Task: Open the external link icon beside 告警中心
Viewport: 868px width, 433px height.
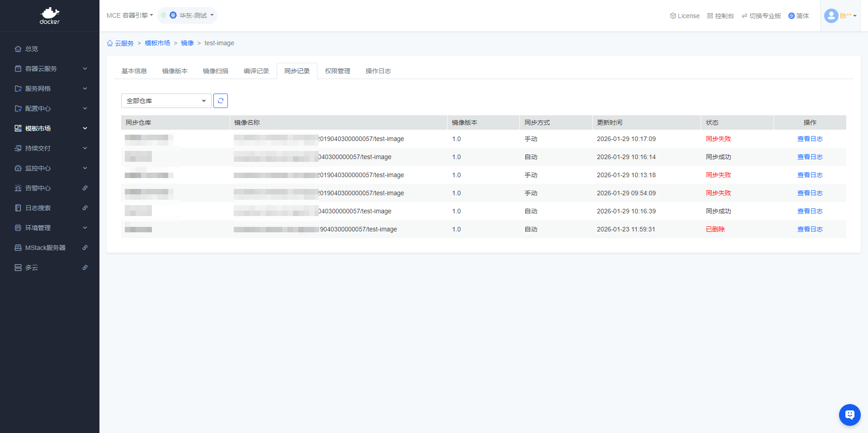Action: coord(85,188)
